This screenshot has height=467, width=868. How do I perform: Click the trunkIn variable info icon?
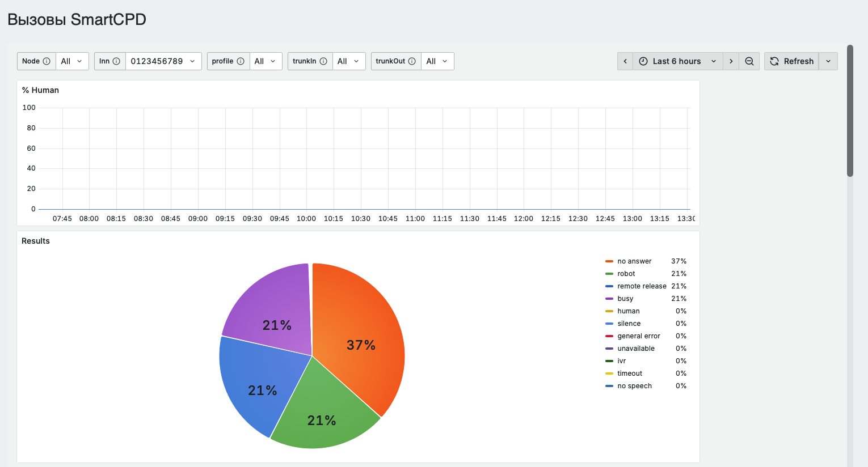pyautogui.click(x=323, y=61)
